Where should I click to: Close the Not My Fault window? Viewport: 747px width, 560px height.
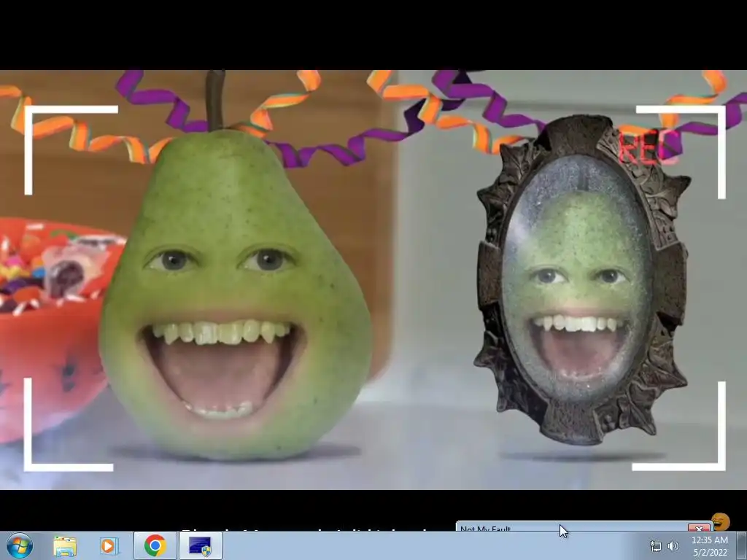(699, 528)
